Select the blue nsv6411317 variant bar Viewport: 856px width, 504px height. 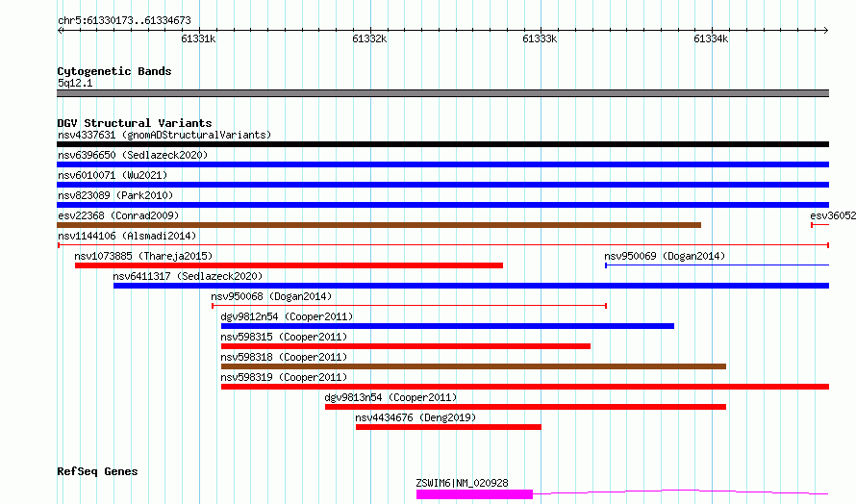click(x=471, y=286)
